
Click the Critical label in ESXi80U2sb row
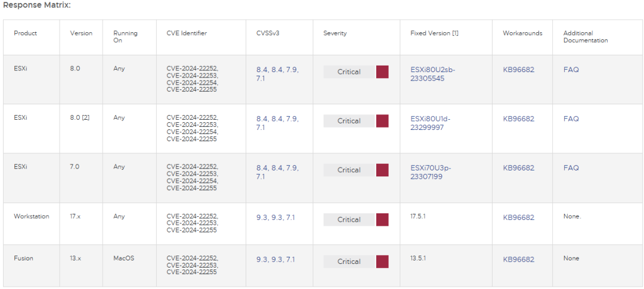point(349,72)
